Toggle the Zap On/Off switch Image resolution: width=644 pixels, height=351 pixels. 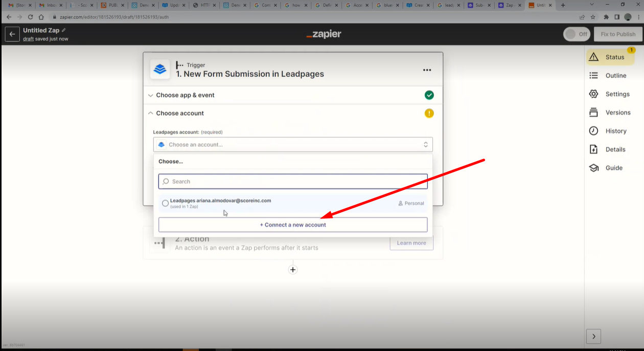[x=577, y=34]
